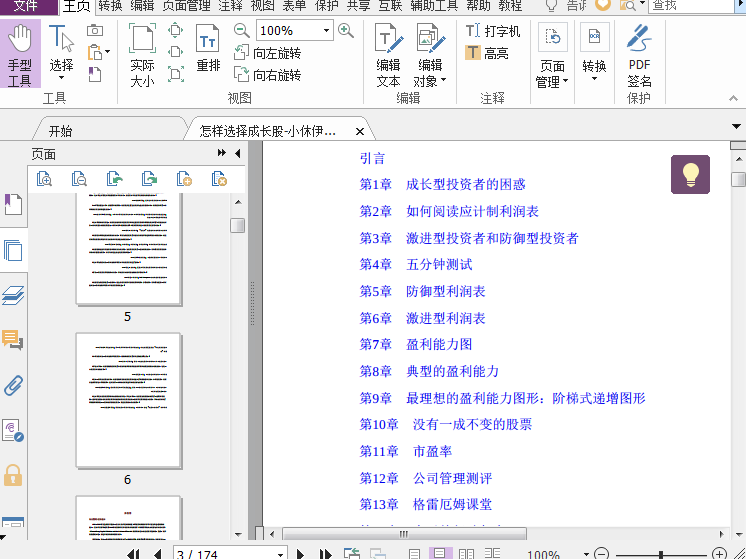The height and width of the screenshot is (559, 746).
Task: Open page number 3 / 174 dropdown
Action: (280, 554)
